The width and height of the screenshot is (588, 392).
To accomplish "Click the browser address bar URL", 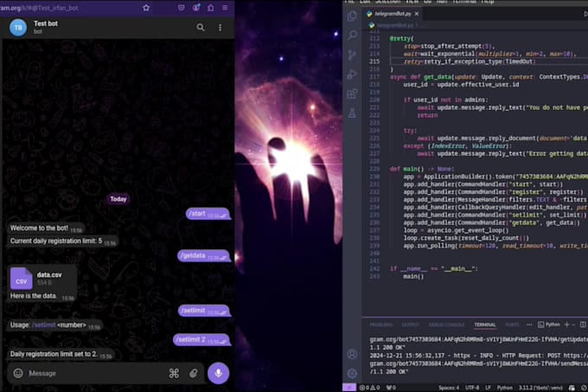I will pyautogui.click(x=40, y=8).
